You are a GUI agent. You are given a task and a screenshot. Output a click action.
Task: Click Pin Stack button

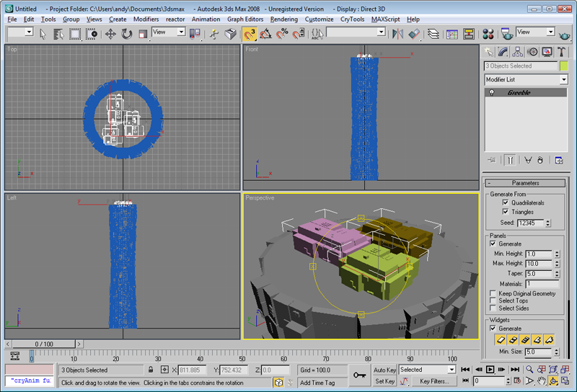tap(492, 160)
